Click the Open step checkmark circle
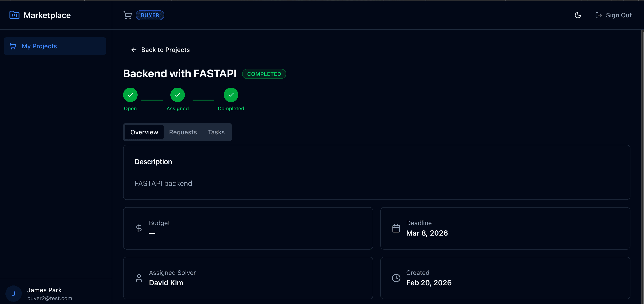The width and height of the screenshot is (644, 304). coord(130,95)
